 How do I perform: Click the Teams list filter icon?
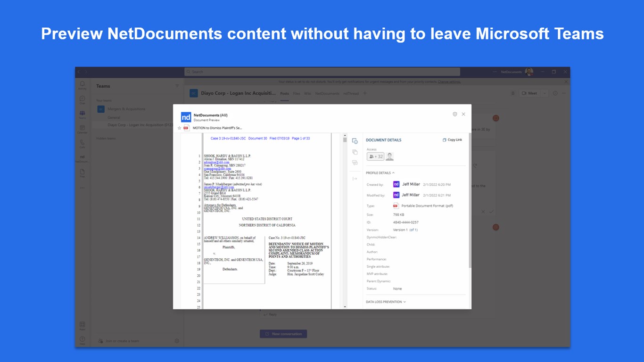177,86
